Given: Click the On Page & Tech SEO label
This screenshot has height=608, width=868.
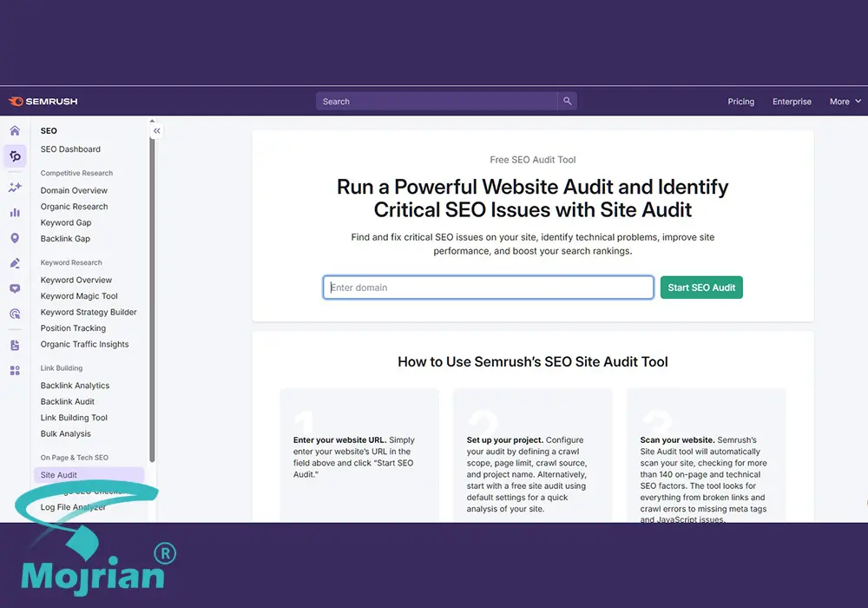Looking at the screenshot, I should point(74,458).
